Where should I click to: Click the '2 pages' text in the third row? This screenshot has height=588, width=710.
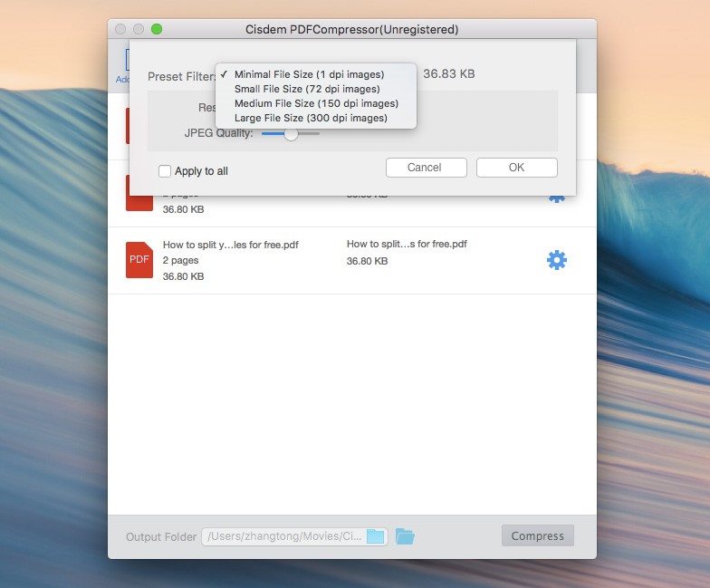[x=181, y=261]
